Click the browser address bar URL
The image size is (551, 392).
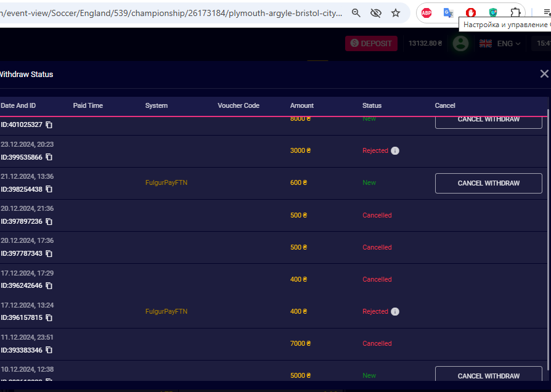click(173, 13)
